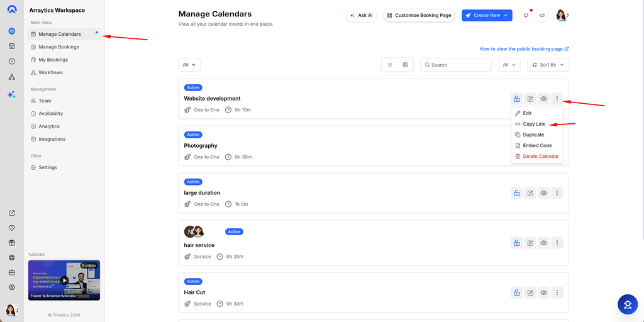This screenshot has height=322, width=644.
Task: Open the AI sparkle icon in left rail
Action: click(x=11, y=94)
